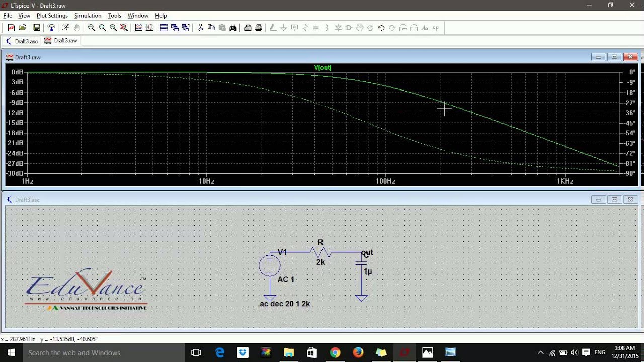Open a file using folder icon
This screenshot has width=644, height=362.
coord(22,28)
